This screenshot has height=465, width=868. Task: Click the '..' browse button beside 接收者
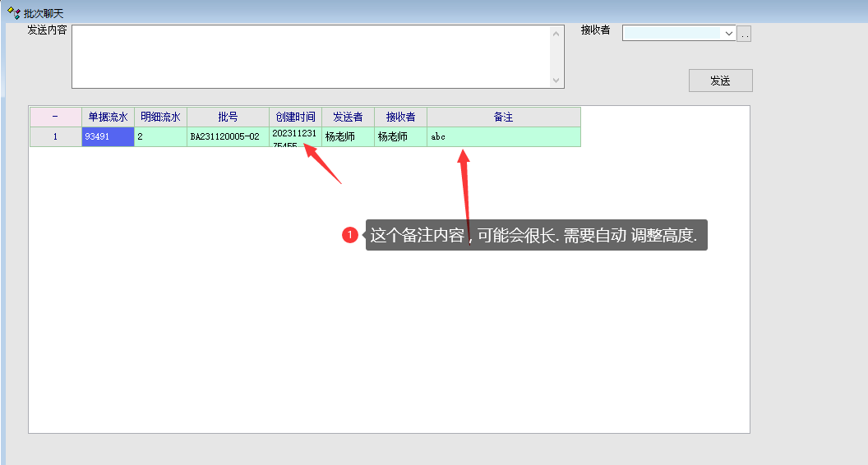745,34
